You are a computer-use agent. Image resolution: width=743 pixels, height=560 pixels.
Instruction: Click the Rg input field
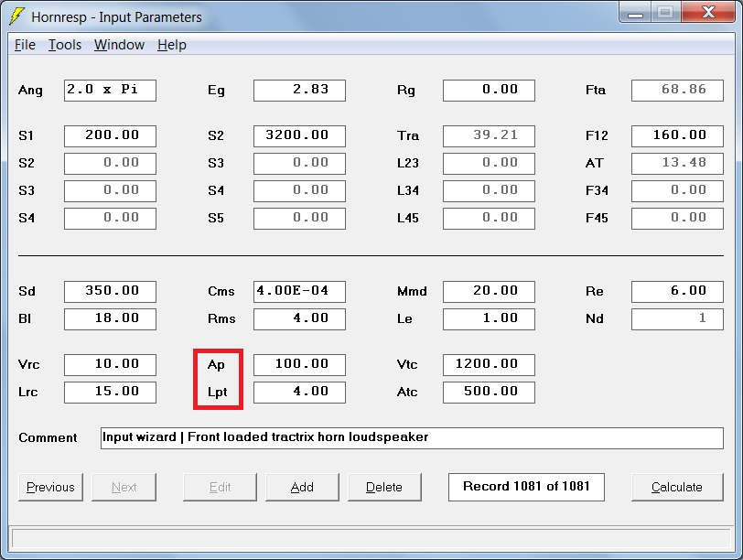coord(489,91)
